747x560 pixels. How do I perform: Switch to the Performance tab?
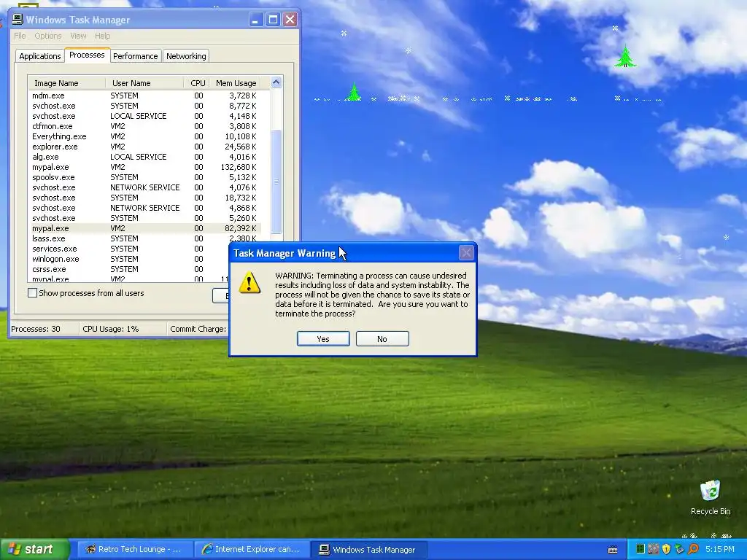point(135,56)
